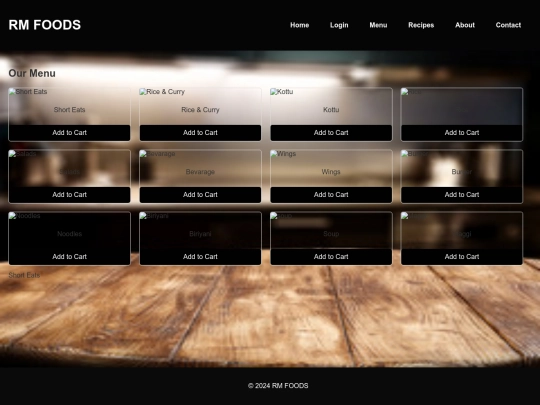Click broken image icon in card right of Kottu

(405, 92)
